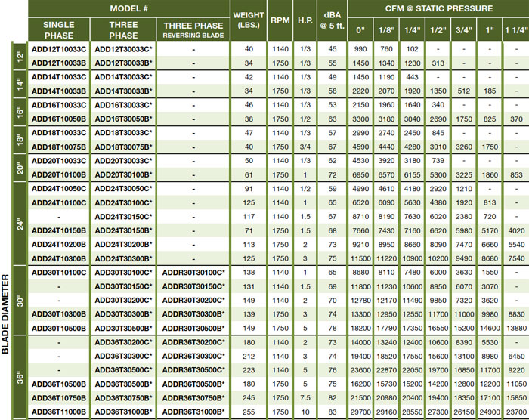Click reversing blade model ADDR30T30100C*
This screenshot has height=420, width=529.
[193, 273]
